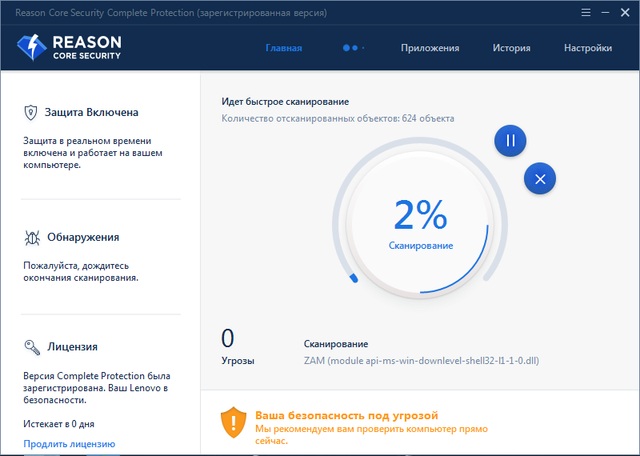Open the Настройки tab
Image resolution: width=640 pixels, height=456 pixels.
pyautogui.click(x=588, y=48)
